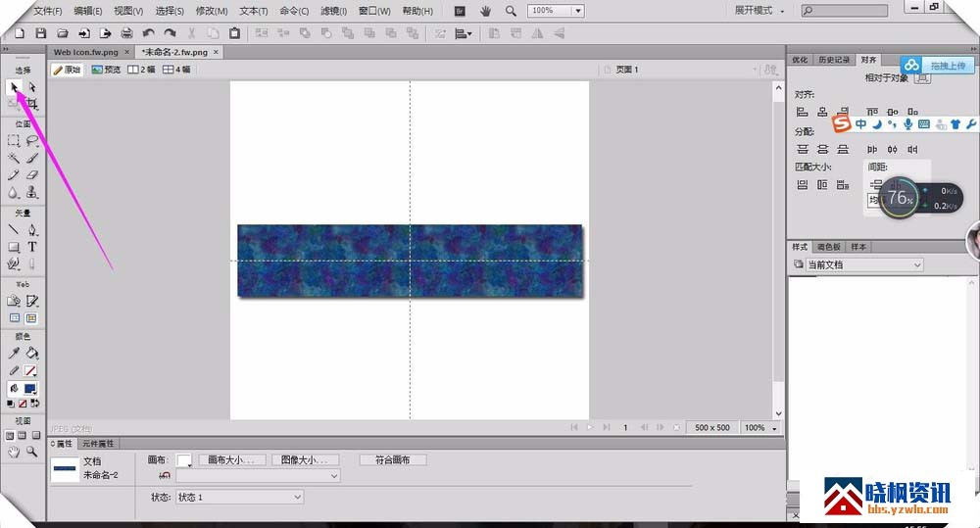Choose the Text tool
Screen dimensions: 980x528
point(31,247)
